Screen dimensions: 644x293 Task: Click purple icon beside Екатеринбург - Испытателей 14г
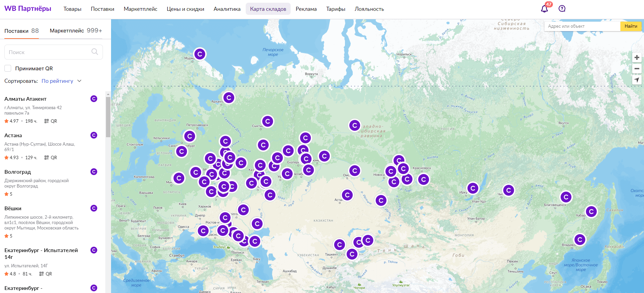(x=94, y=250)
